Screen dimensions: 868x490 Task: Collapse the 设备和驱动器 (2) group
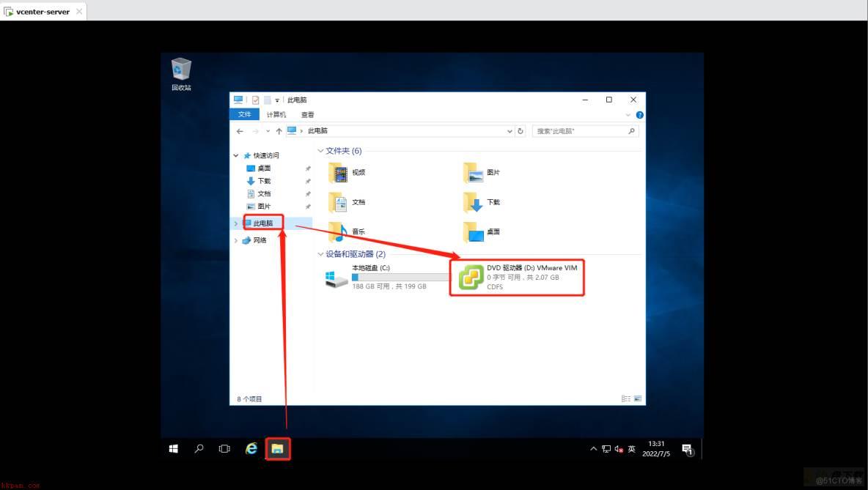[x=320, y=254]
